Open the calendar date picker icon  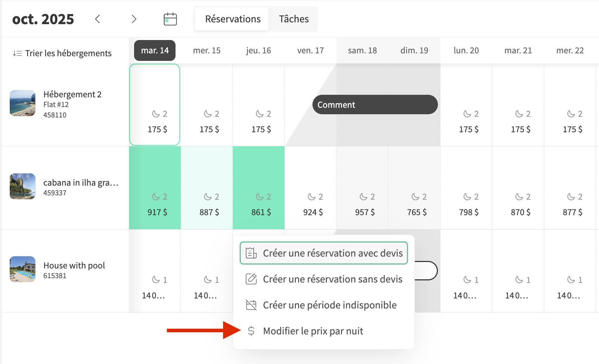170,19
